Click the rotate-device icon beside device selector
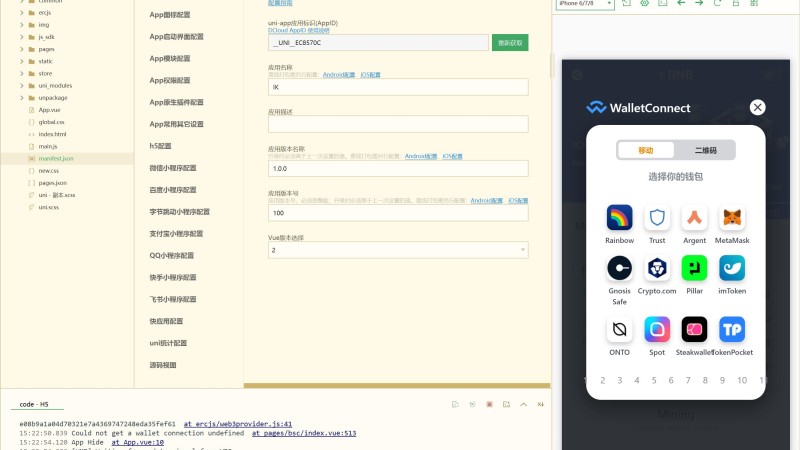The width and height of the screenshot is (800, 450). pos(626,3)
